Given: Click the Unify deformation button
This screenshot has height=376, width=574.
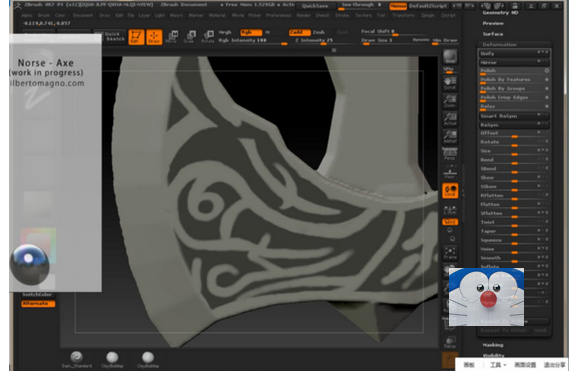Looking at the screenshot, I should click(514, 53).
